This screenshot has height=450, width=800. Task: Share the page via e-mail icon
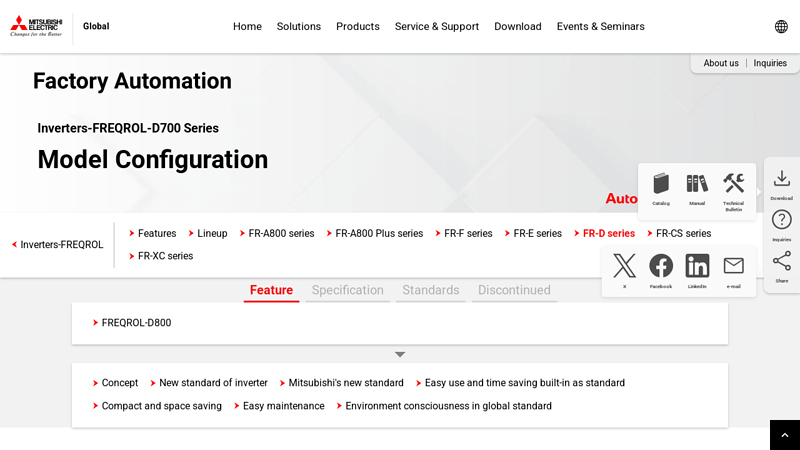click(x=734, y=267)
